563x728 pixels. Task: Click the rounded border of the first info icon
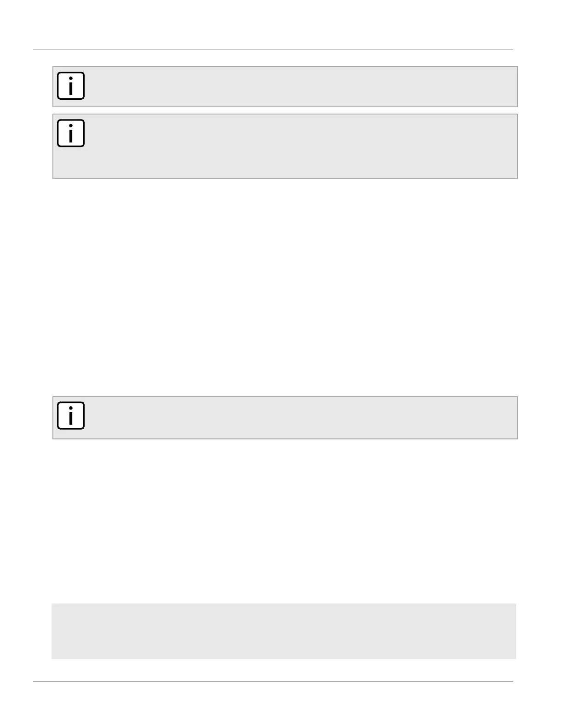click(58, 85)
